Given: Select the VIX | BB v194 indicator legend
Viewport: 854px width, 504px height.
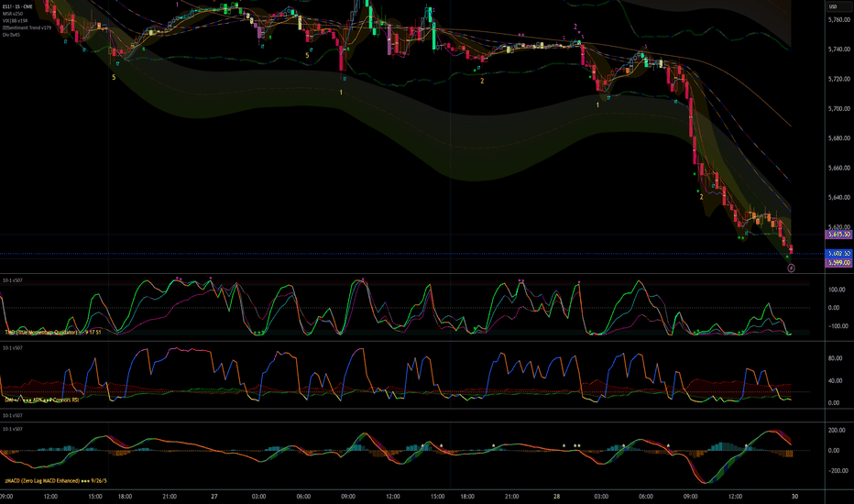Looking at the screenshot, I should coord(15,21).
